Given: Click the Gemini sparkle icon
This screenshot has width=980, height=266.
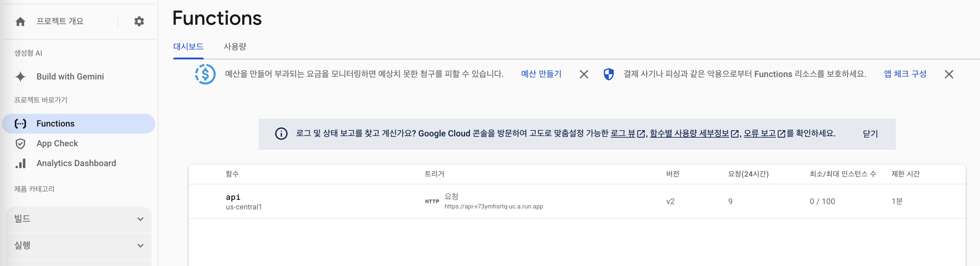Looking at the screenshot, I should [x=20, y=76].
